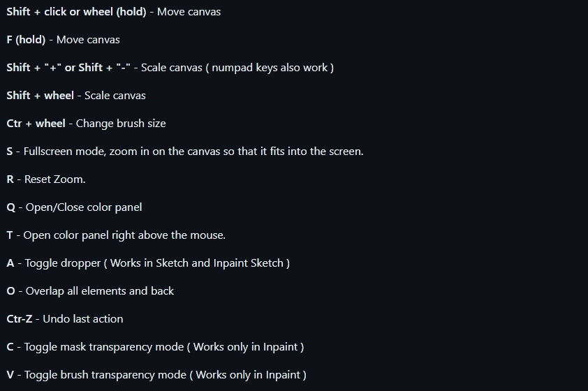This screenshot has height=391, width=588.
Task: Click the "Reset Zoom." text
Action: (x=55, y=179)
